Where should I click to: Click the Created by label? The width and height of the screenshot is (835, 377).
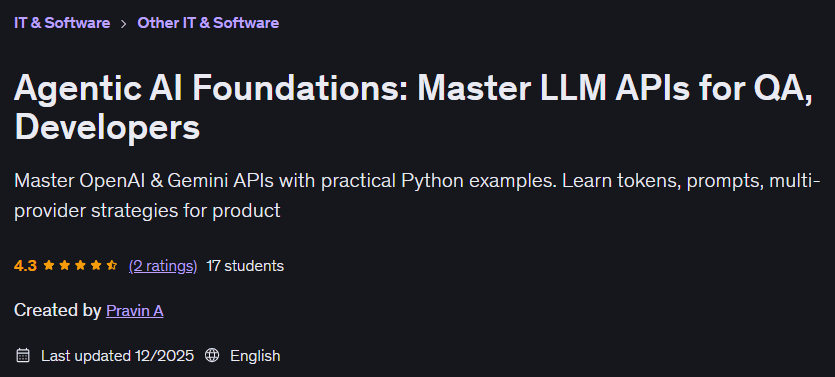(x=58, y=310)
